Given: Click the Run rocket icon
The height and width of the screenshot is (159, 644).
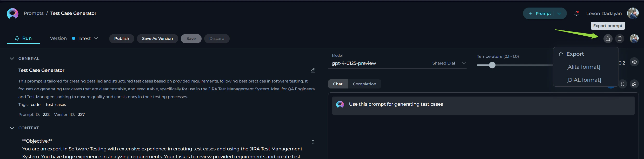Looking at the screenshot, I should tap(17, 38).
